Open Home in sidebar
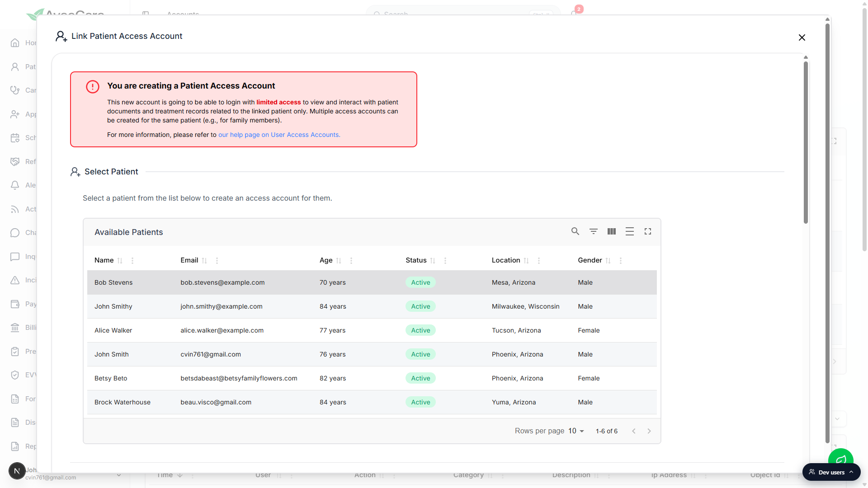Viewport: 868px width, 488px height. pyautogui.click(x=15, y=43)
